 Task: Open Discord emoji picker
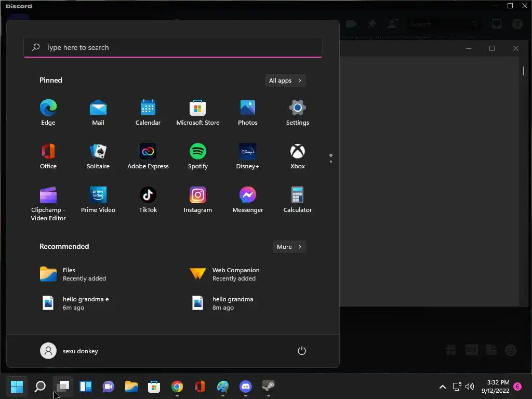click(x=511, y=350)
